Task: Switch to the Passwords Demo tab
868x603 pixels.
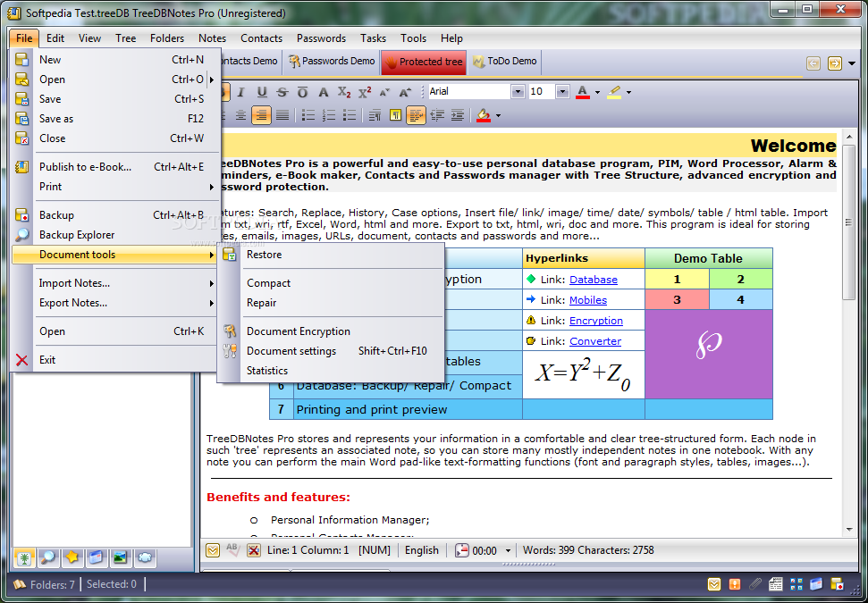Action: pyautogui.click(x=331, y=62)
